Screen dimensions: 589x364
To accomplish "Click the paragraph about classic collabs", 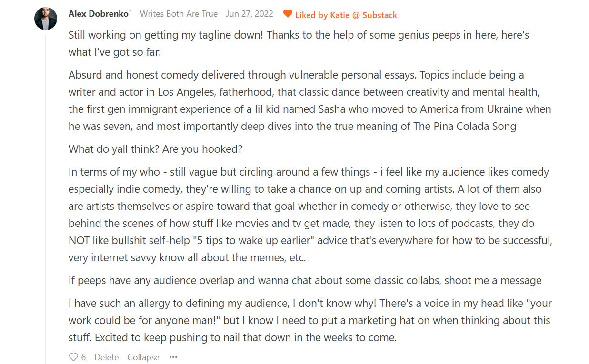I will click(x=305, y=280).
